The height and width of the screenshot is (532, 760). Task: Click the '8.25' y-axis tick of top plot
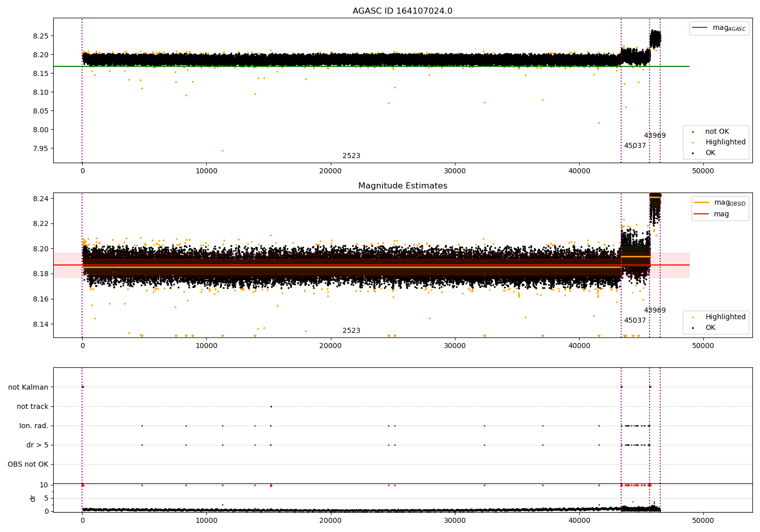click(x=41, y=36)
